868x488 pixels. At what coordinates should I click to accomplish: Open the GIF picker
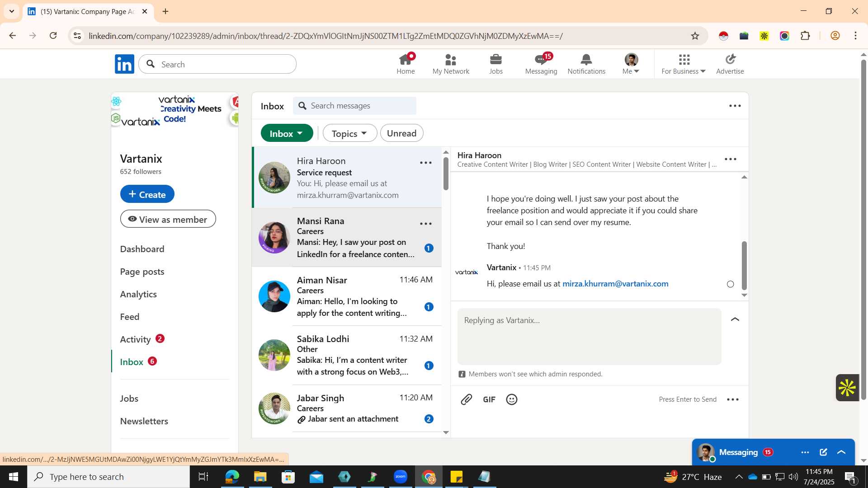[x=489, y=399]
